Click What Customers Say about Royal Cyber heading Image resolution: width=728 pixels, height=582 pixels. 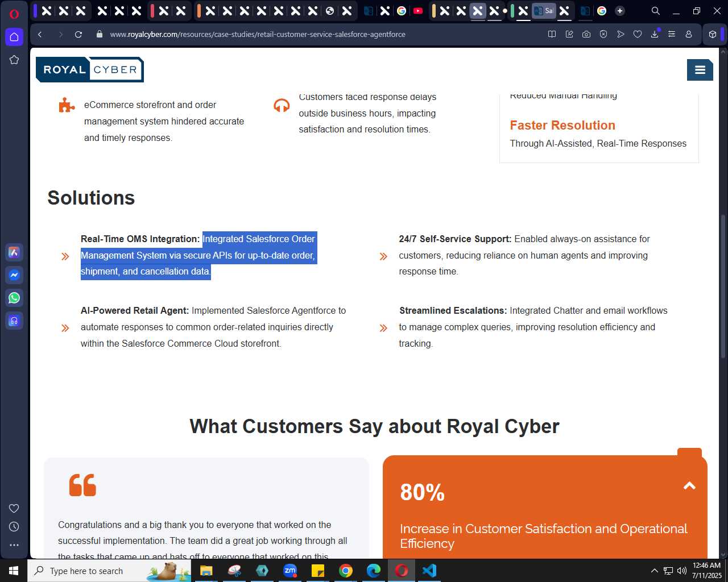(x=374, y=426)
